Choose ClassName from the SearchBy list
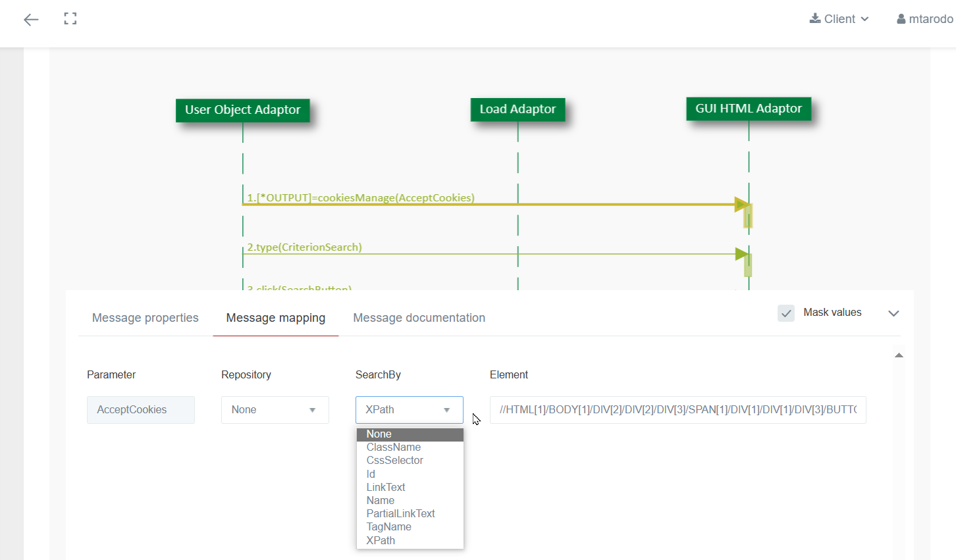The width and height of the screenshot is (956, 560). pyautogui.click(x=394, y=447)
